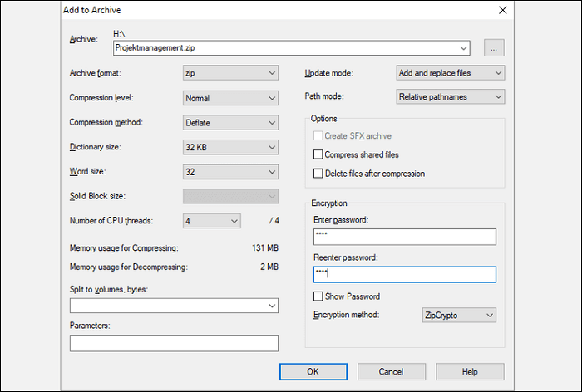Open the Number of CPU threads dropdown

pos(211,221)
